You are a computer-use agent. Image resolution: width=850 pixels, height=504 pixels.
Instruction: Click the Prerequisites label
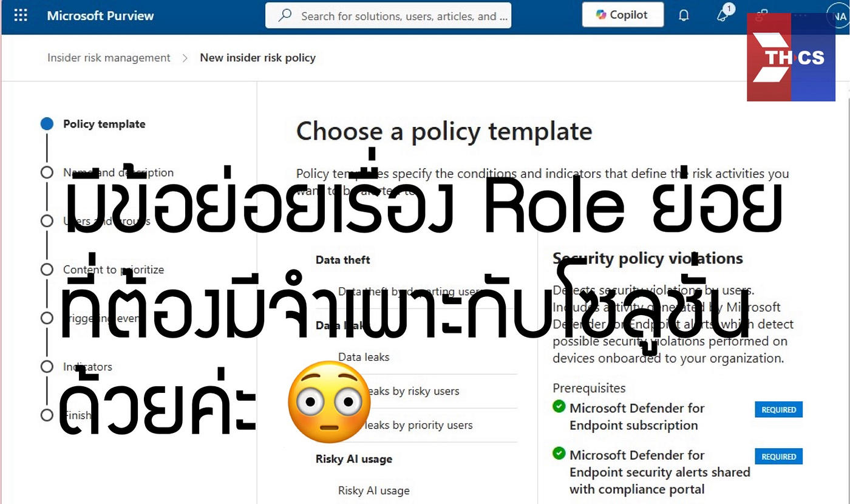pyautogui.click(x=589, y=388)
